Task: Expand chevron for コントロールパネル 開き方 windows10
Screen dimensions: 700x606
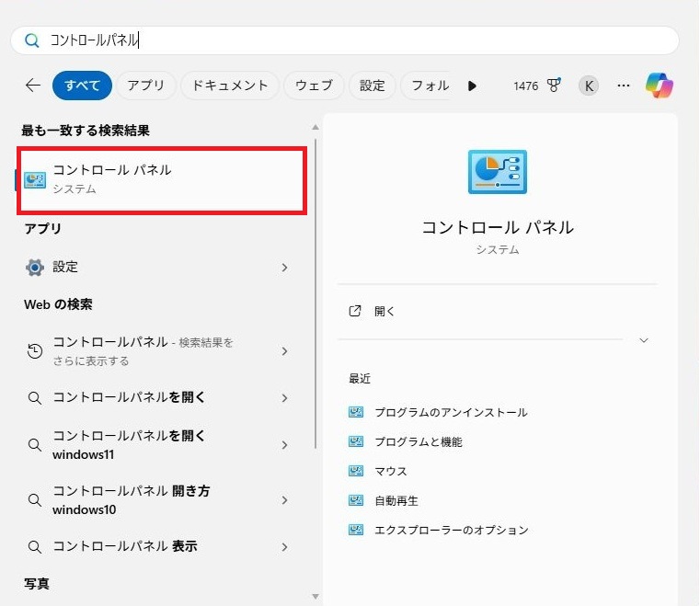Action: point(284,500)
